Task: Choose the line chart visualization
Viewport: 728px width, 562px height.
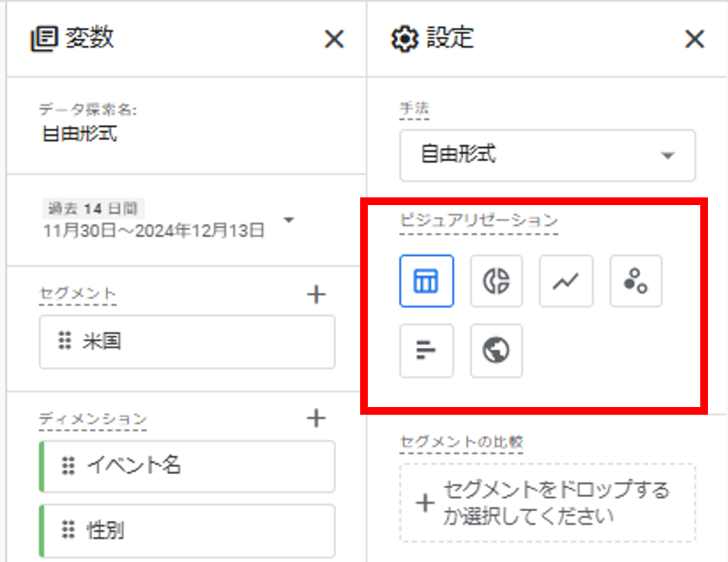Action: click(565, 281)
